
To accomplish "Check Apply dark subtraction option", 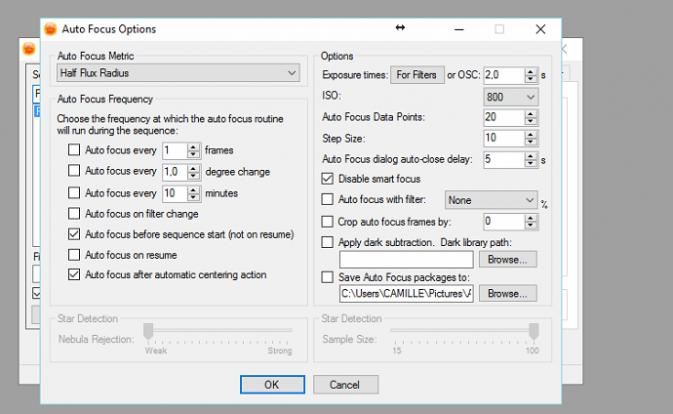I will click(327, 242).
